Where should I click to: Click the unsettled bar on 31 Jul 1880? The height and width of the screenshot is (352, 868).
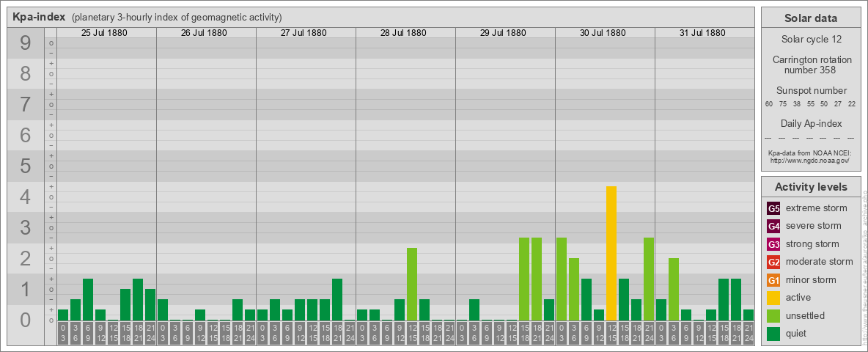674,290
